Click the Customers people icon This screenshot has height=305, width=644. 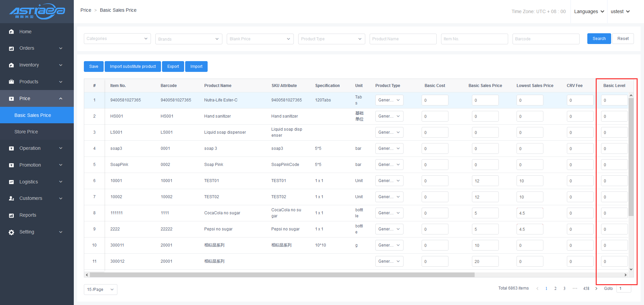pos(11,199)
